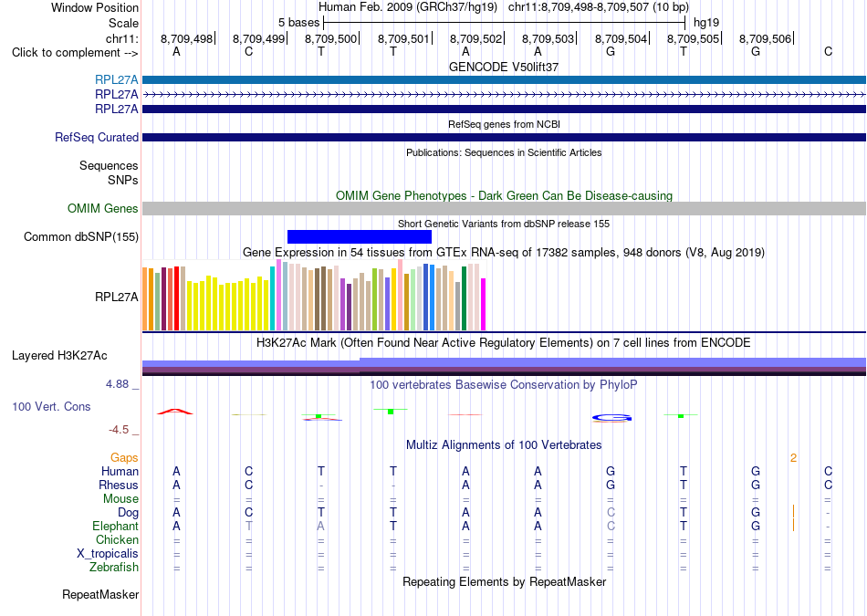867x616 pixels.
Task: Click the OMIM Gene Phenotypes track title
Action: point(504,195)
